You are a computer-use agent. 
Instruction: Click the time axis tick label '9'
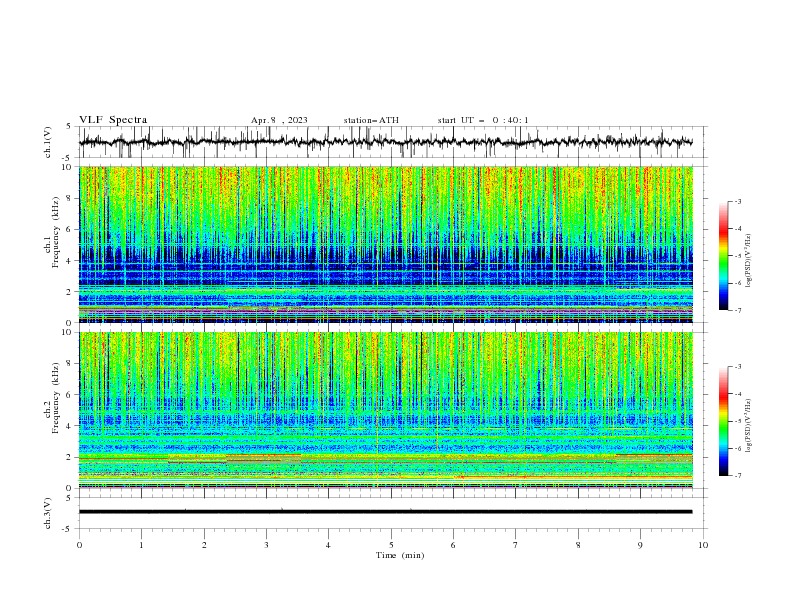(640, 545)
